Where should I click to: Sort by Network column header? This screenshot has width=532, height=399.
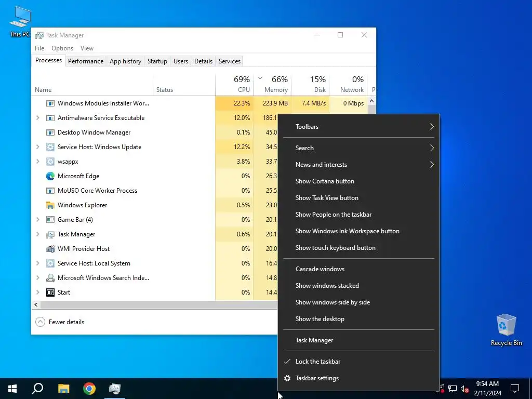(x=348, y=85)
